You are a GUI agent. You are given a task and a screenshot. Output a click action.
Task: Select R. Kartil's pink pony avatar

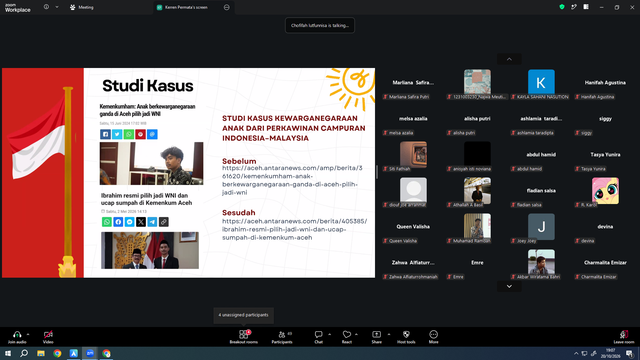click(605, 191)
